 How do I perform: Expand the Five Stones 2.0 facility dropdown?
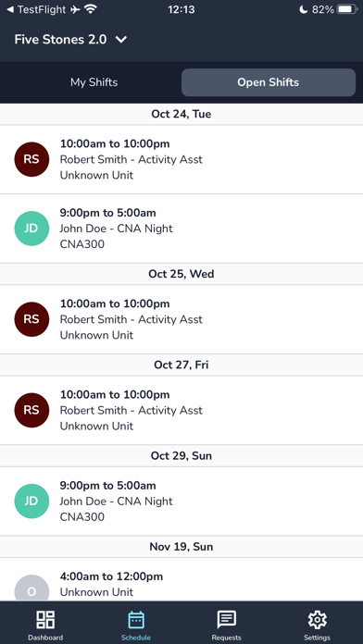point(70,40)
